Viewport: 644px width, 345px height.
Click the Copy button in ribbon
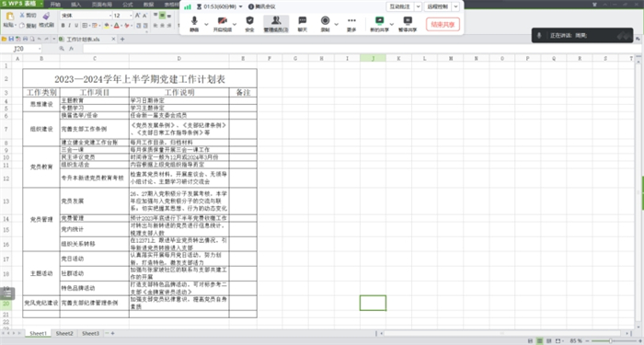(28, 26)
